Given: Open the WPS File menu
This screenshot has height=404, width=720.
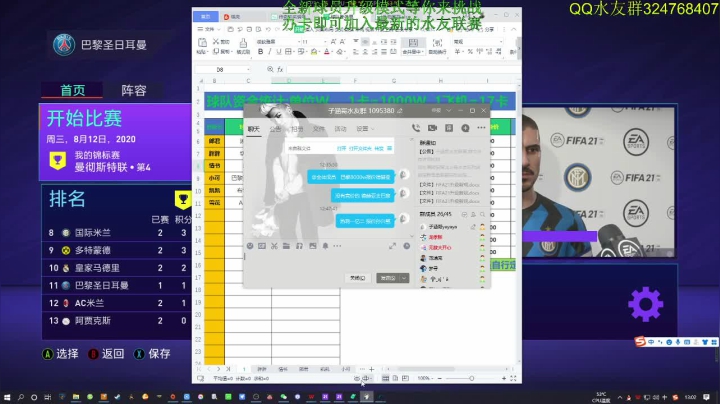Looking at the screenshot, I should (209, 29).
